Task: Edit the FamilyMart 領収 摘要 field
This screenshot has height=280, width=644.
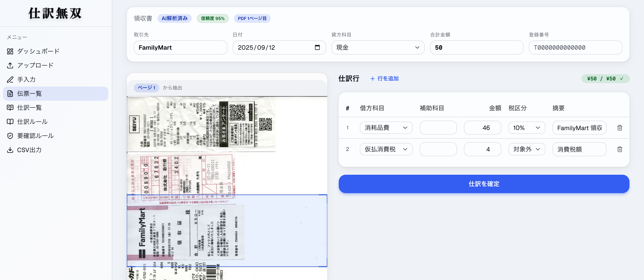Action: (579, 128)
